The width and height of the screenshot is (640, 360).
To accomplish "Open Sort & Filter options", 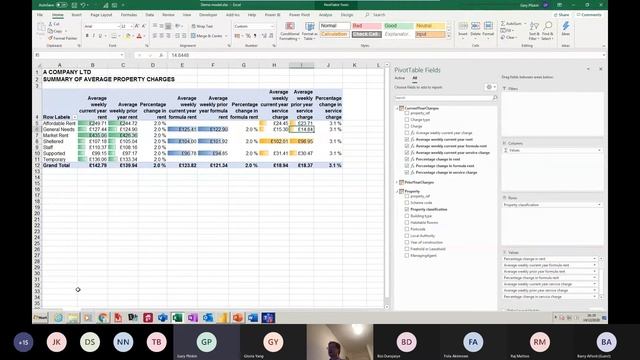I will click(534, 31).
